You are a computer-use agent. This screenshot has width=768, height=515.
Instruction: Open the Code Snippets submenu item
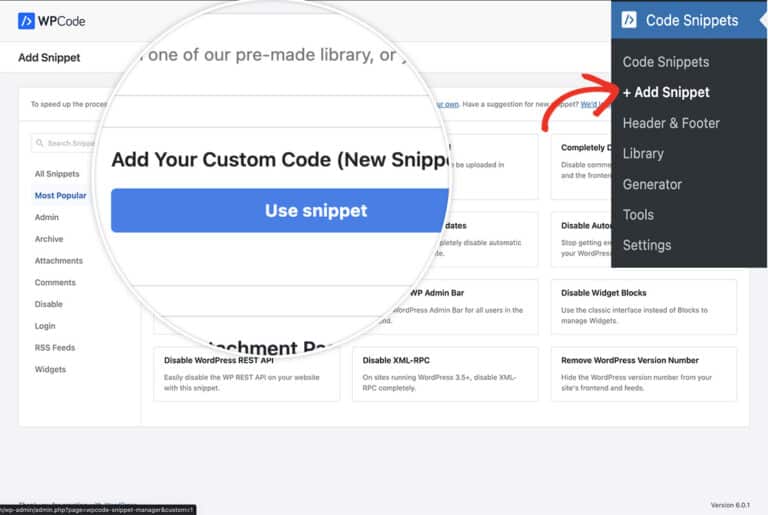[x=665, y=62]
